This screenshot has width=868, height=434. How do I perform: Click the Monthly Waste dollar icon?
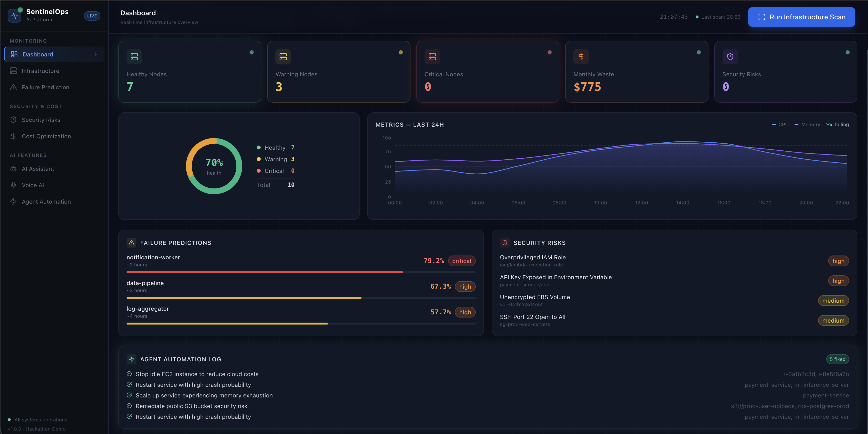581,57
